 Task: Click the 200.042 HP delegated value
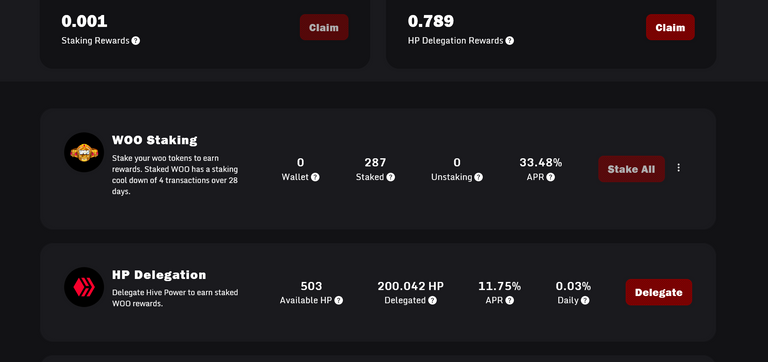click(410, 286)
